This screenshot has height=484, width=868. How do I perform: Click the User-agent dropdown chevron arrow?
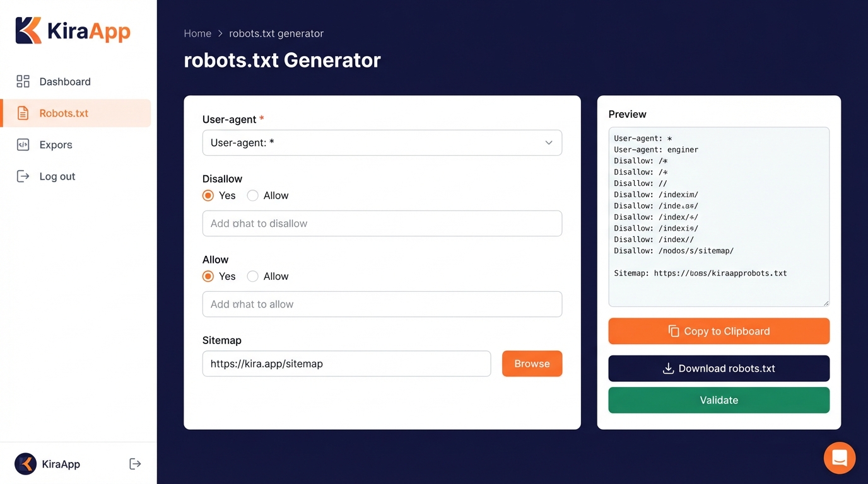click(x=548, y=143)
